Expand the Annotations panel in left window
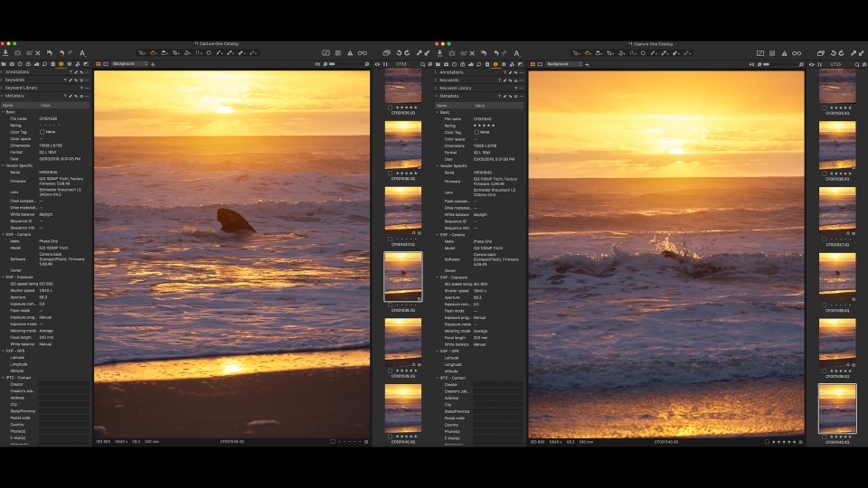The height and width of the screenshot is (488, 868). point(2,72)
